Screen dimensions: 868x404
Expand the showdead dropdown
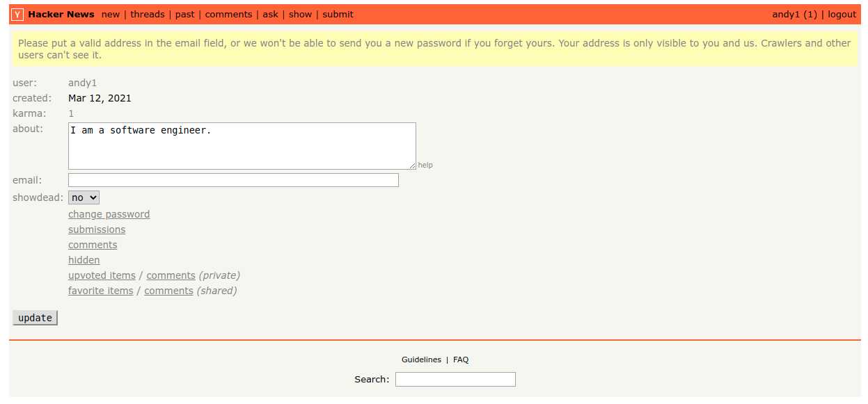84,197
